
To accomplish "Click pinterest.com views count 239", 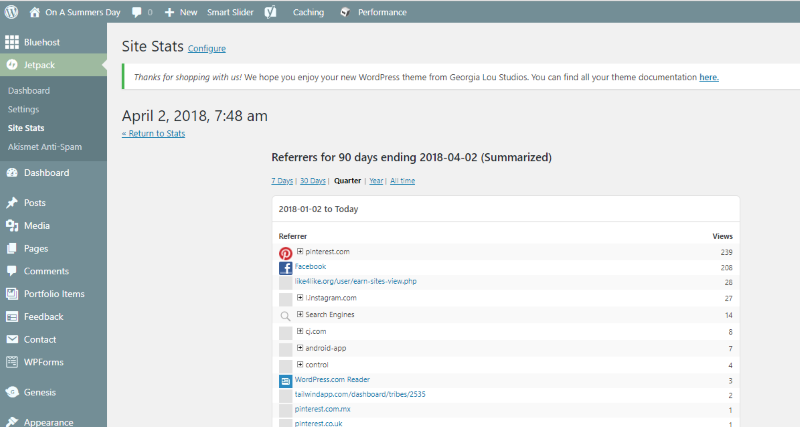I will coord(727,252).
